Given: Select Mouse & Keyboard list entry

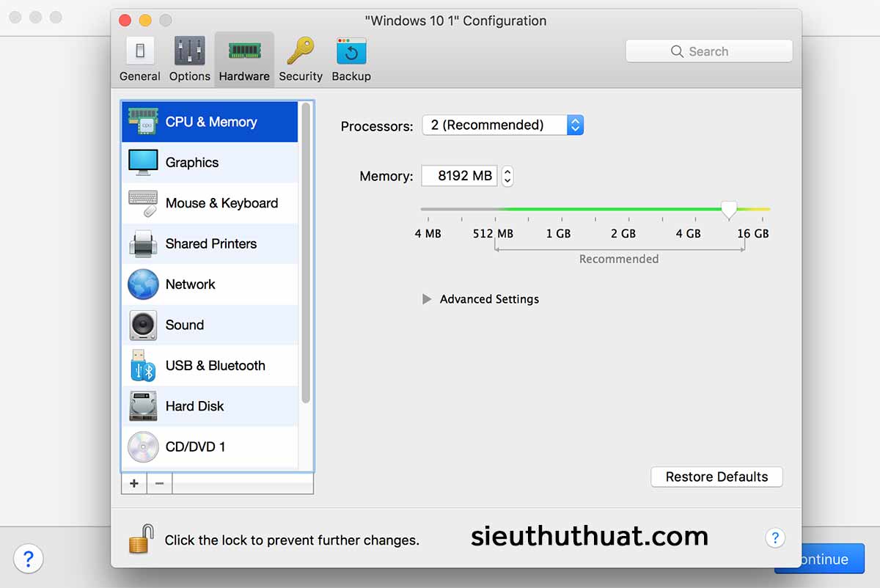Looking at the screenshot, I should (210, 203).
